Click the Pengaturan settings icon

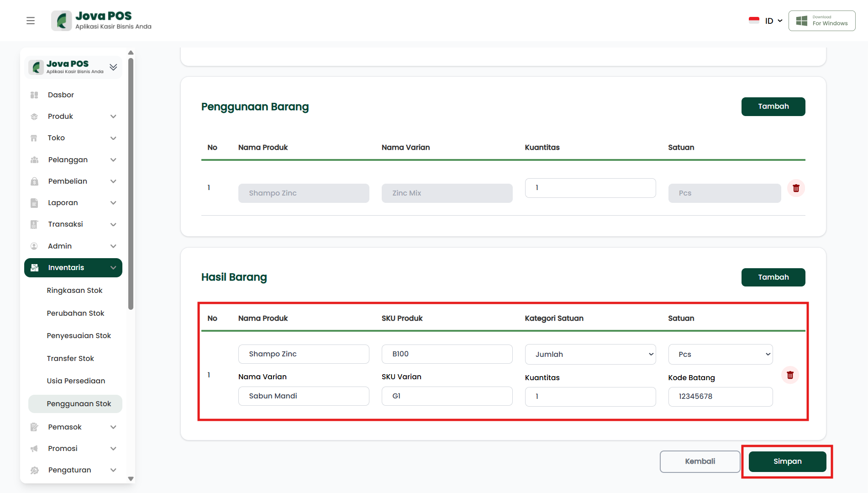coord(34,470)
